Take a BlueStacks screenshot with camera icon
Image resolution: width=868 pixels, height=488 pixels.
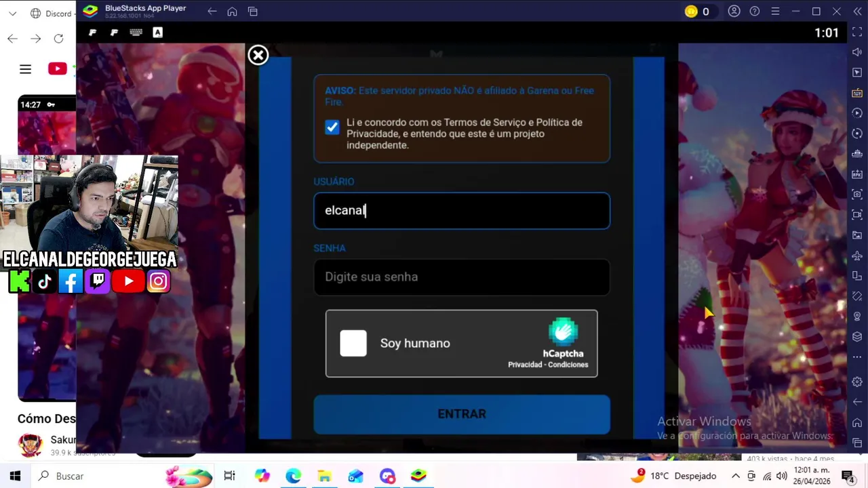857,195
